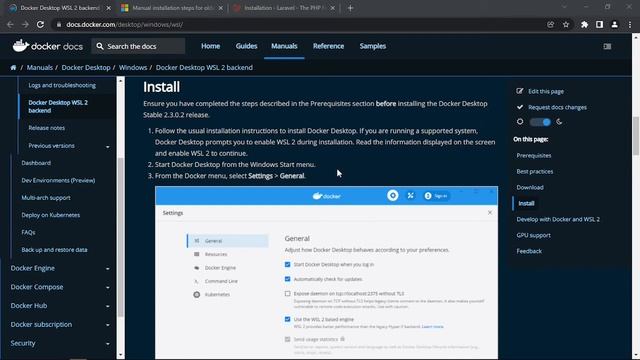Expand the Security section
Screen dimensions: 640x360
coord(108,344)
